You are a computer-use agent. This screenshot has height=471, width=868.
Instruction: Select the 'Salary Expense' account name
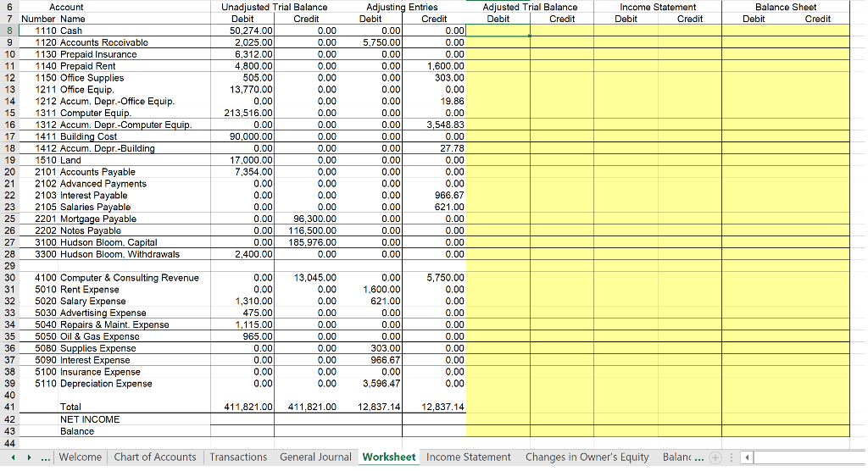coord(93,301)
